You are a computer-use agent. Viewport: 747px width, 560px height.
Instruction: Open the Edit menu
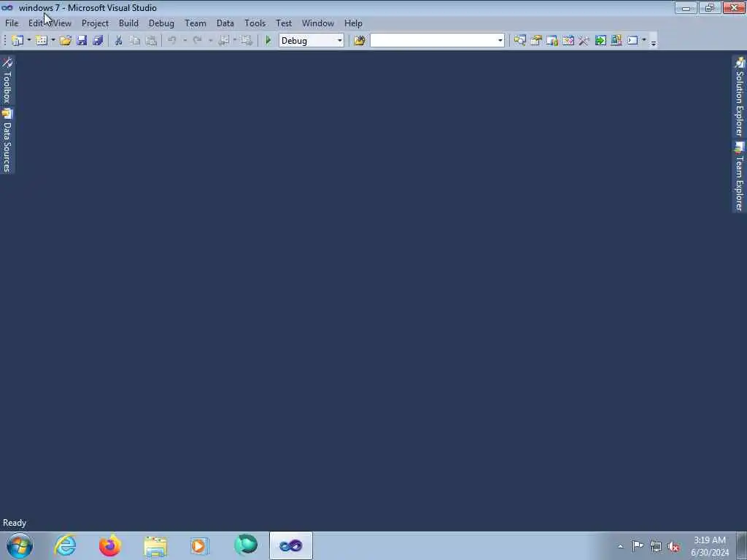36,23
